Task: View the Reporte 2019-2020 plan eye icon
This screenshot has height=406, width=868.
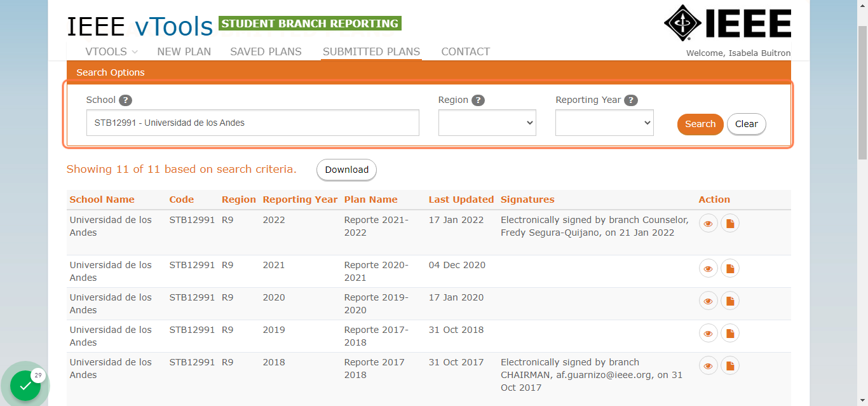Action: [708, 301]
